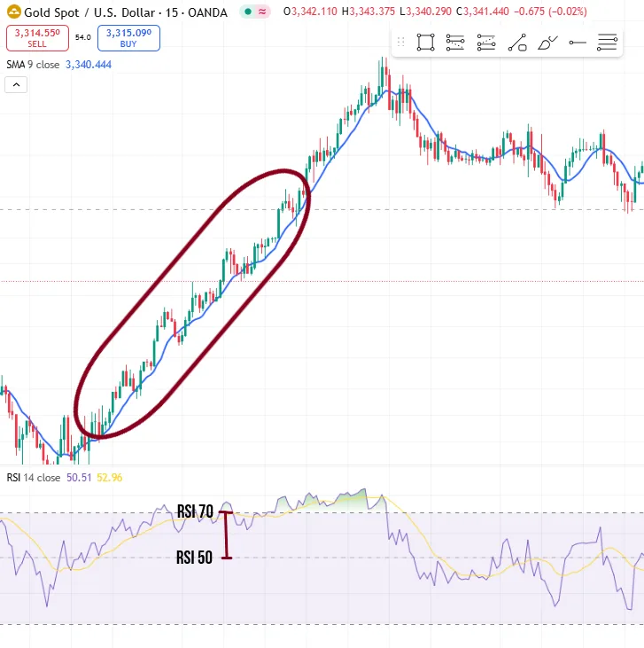644x648 pixels.
Task: Select the RSI 14 close indicator legend
Action: pos(34,478)
